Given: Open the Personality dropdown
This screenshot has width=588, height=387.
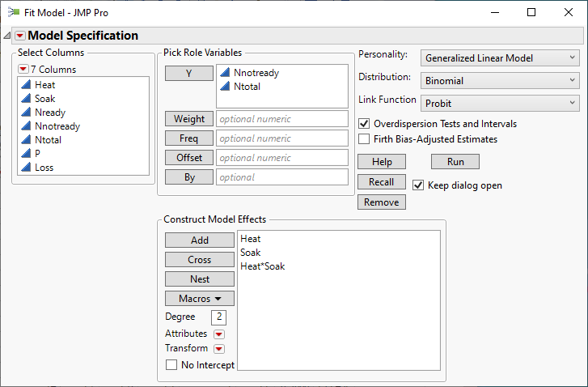Looking at the screenshot, I should click(500, 58).
